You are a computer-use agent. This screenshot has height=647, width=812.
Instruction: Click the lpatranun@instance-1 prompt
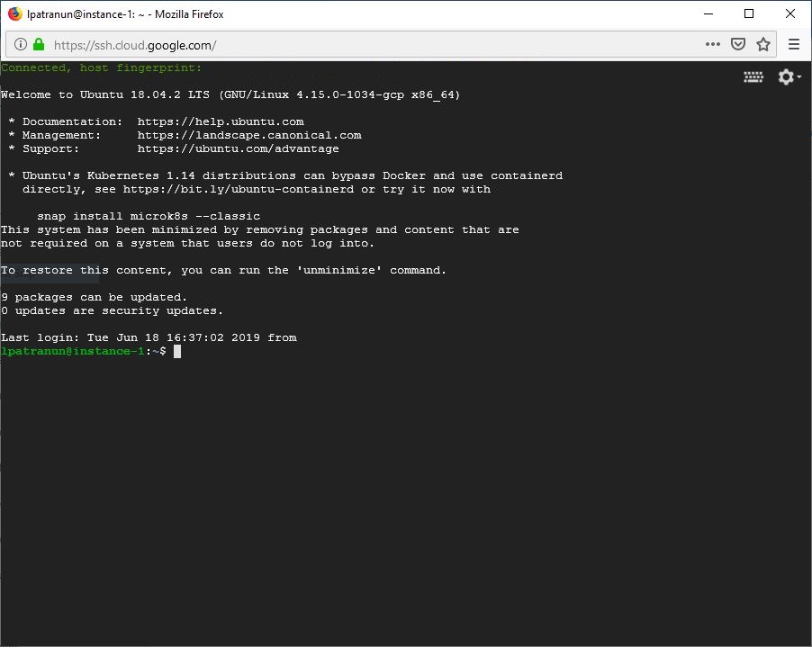click(x=73, y=352)
